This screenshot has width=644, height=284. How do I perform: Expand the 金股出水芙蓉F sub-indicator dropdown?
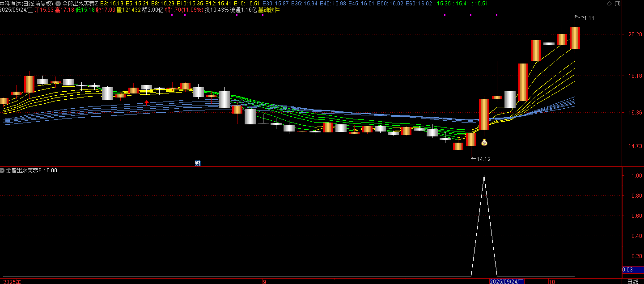coord(3,170)
